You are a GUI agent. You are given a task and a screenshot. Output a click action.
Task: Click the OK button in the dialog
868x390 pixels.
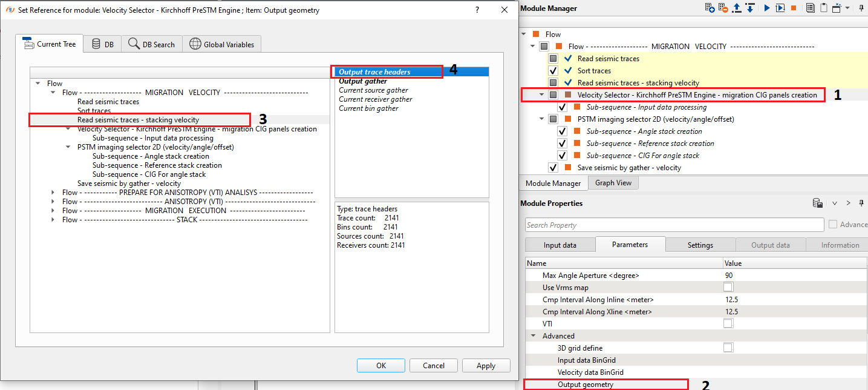380,366
